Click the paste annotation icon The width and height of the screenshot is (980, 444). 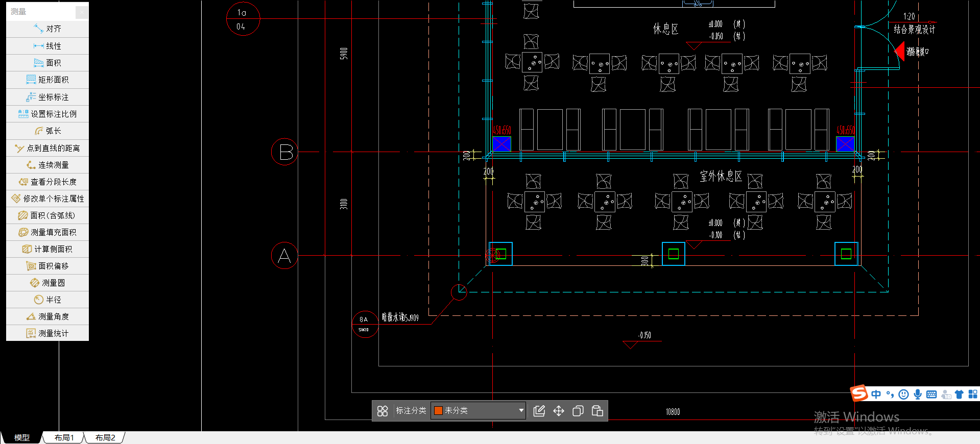coord(597,411)
